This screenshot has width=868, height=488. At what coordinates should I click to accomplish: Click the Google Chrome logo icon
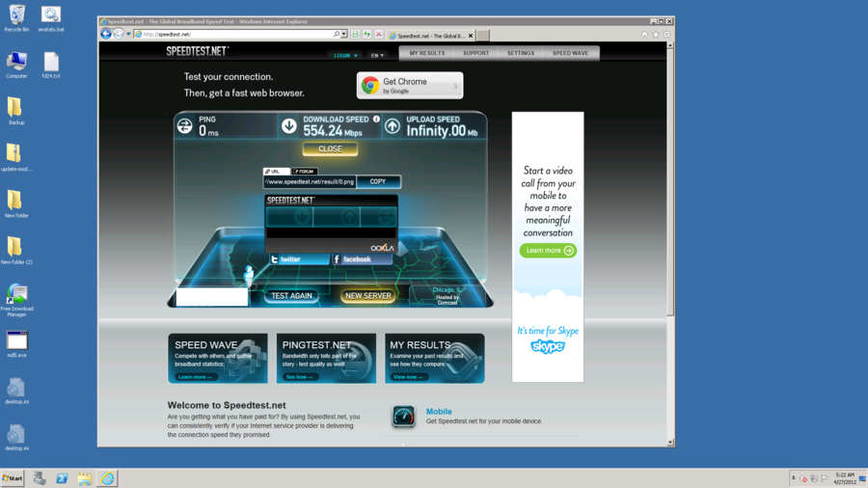point(369,86)
